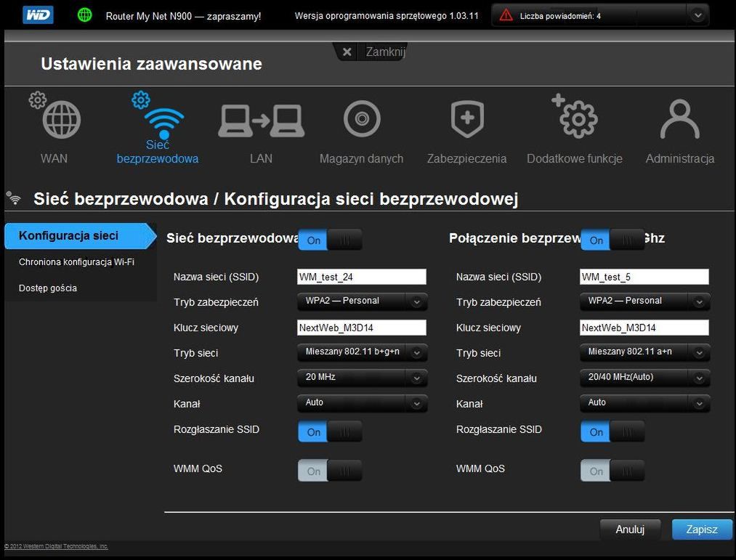The width and height of the screenshot is (736, 560).
Task: Click the small Wi-Fi icon beside page heading
Action: pyautogui.click(x=14, y=198)
